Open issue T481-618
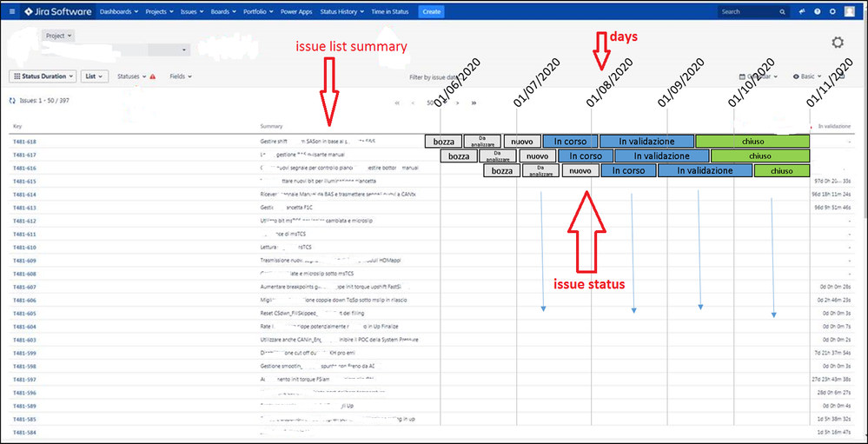This screenshot has height=444, width=868. point(24,142)
